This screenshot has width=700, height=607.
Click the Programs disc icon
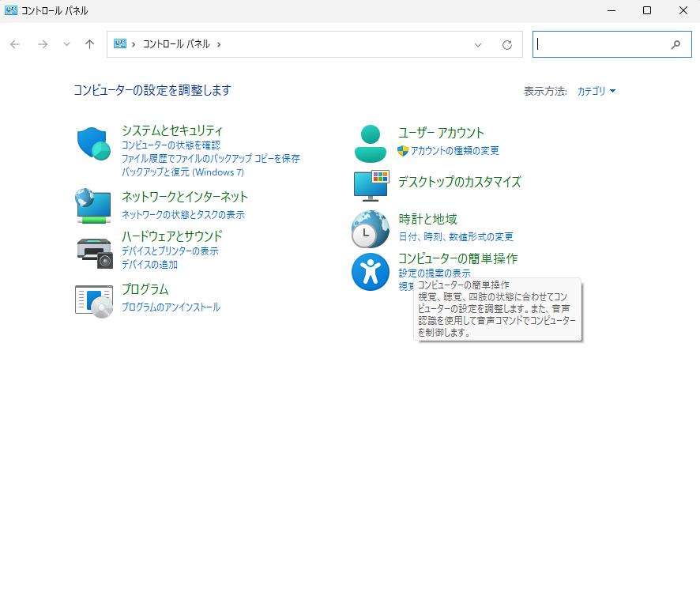(x=94, y=301)
